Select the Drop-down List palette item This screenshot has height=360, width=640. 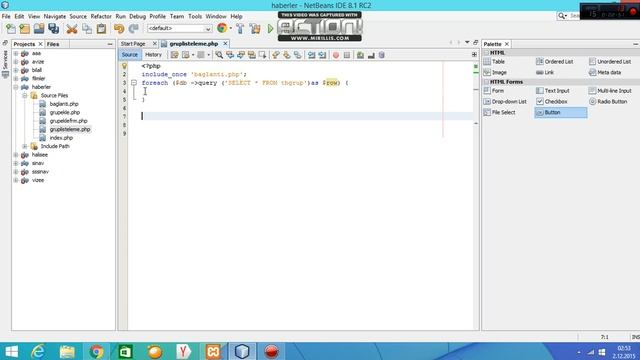505,102
